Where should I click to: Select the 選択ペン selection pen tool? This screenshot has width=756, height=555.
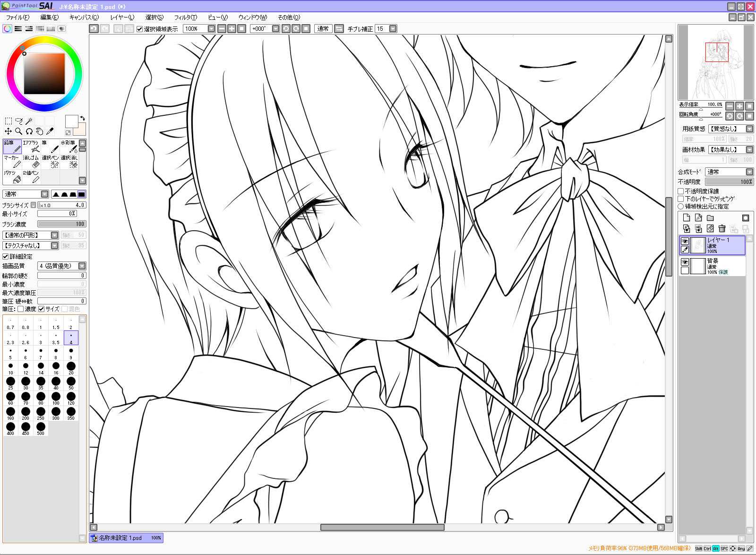(50, 162)
